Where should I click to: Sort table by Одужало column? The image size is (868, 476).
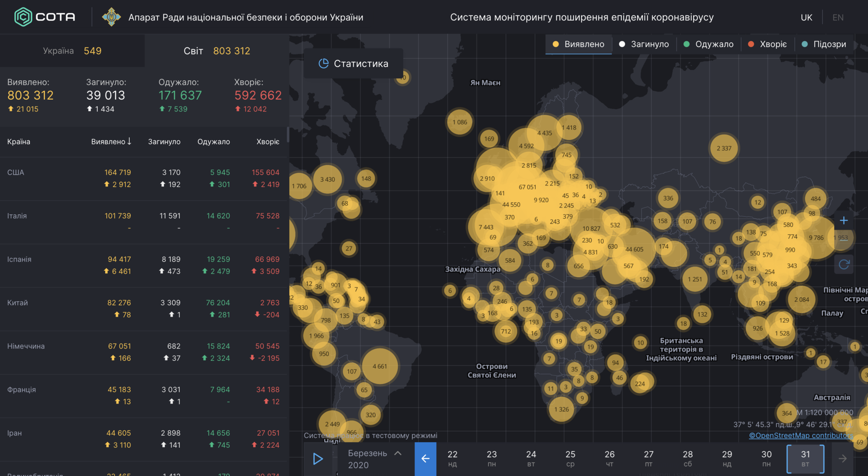pyautogui.click(x=213, y=142)
